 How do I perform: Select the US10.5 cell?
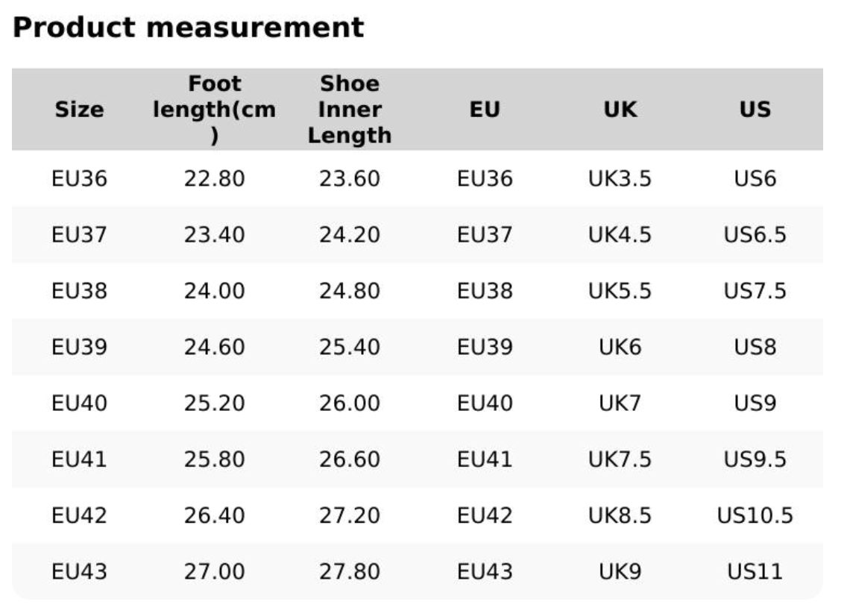coord(755,515)
